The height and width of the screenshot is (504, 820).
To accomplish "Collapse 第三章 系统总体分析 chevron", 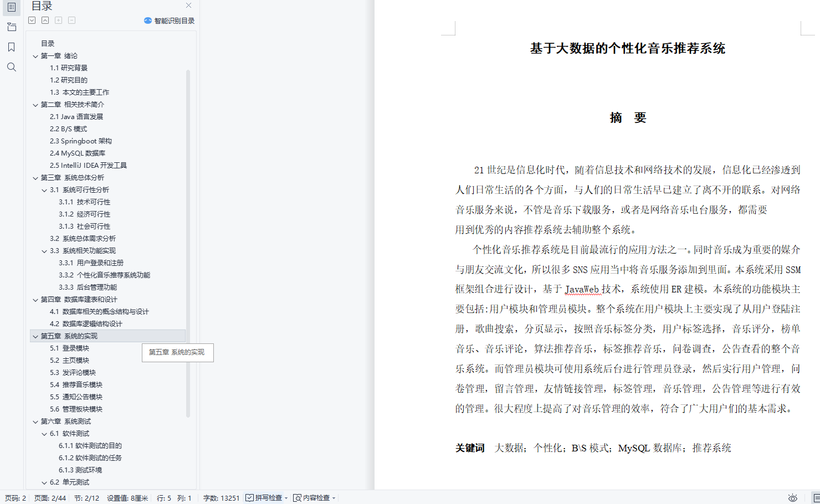I will [35, 178].
